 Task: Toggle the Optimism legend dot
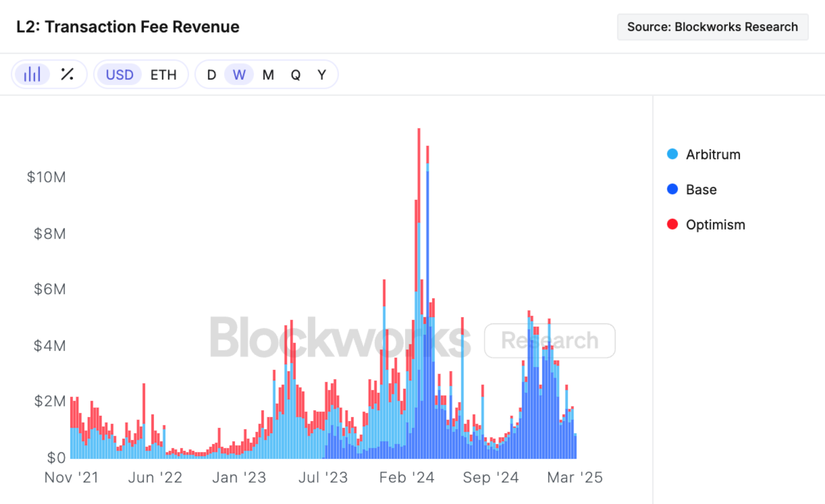click(x=672, y=224)
